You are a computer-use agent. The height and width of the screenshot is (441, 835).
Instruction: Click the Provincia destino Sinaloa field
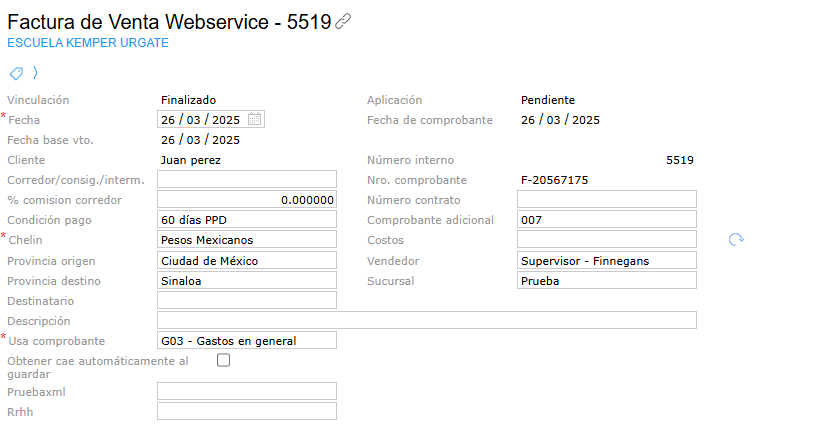[246, 281]
